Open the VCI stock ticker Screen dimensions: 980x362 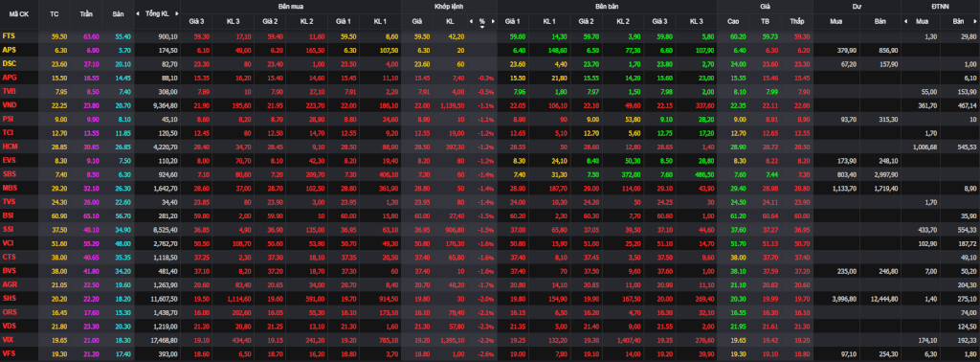pos(8,242)
